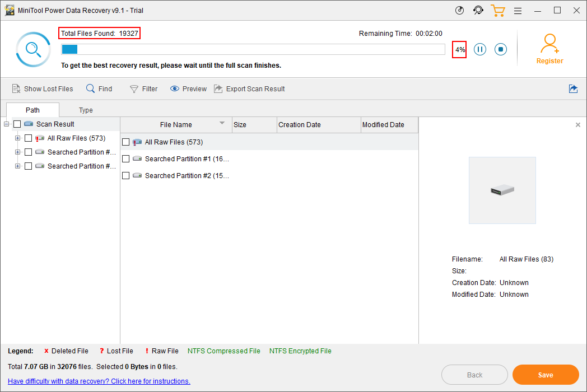Click All Raw Files (573) drive icon in the list
The image size is (587, 392).
(x=137, y=142)
